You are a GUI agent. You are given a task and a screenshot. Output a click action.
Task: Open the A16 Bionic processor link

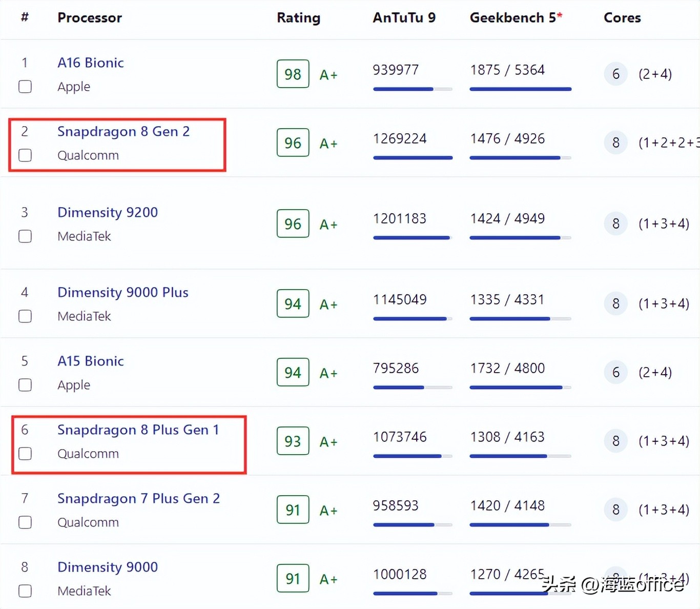[x=91, y=63]
